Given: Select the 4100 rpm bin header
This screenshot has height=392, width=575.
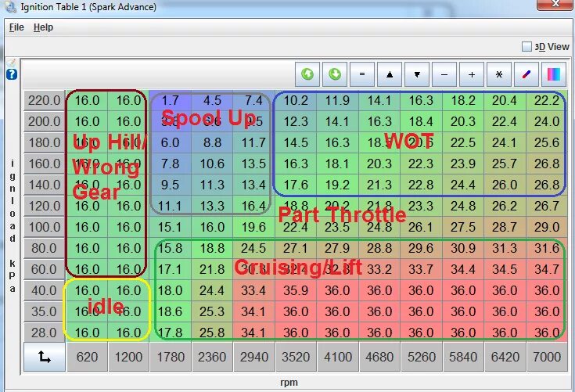Looking at the screenshot, I should tap(338, 357).
